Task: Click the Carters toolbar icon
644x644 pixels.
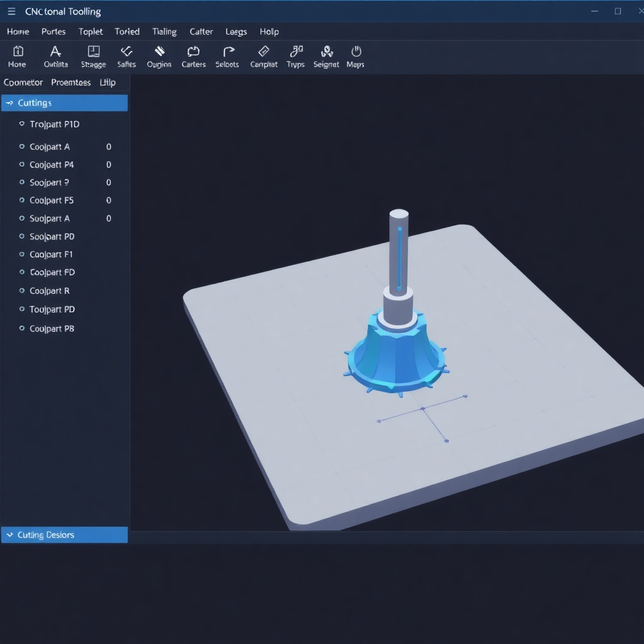Action: pos(193,57)
